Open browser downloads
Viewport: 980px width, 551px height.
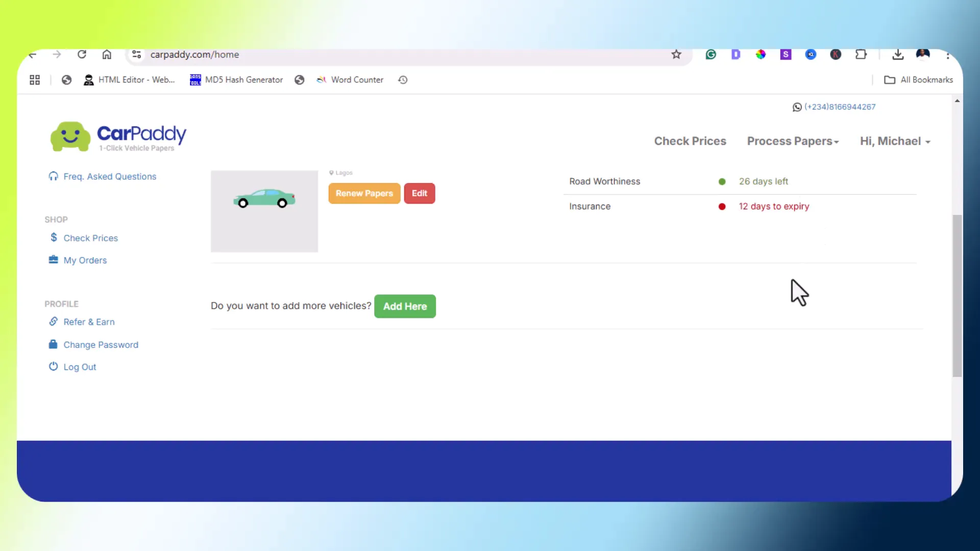pos(898,55)
